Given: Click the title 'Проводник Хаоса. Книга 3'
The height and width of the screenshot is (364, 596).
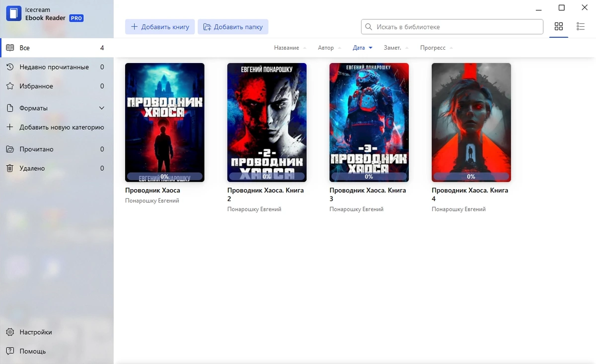Looking at the screenshot, I should pos(368,195).
